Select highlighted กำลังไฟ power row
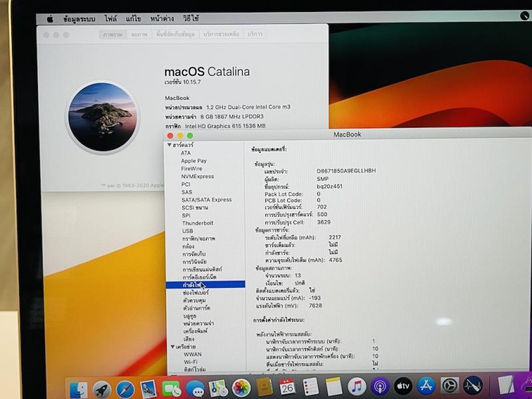 click(x=205, y=285)
